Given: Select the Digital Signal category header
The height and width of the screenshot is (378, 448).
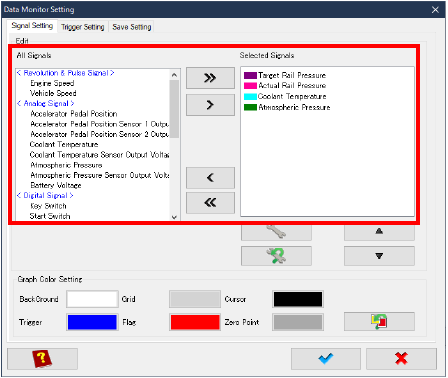Looking at the screenshot, I should (45, 195).
